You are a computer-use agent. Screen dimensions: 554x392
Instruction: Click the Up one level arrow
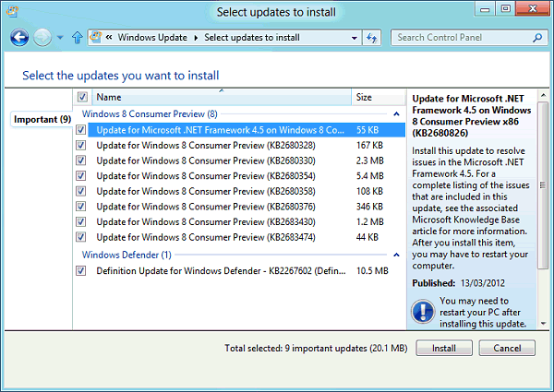pyautogui.click(x=77, y=38)
